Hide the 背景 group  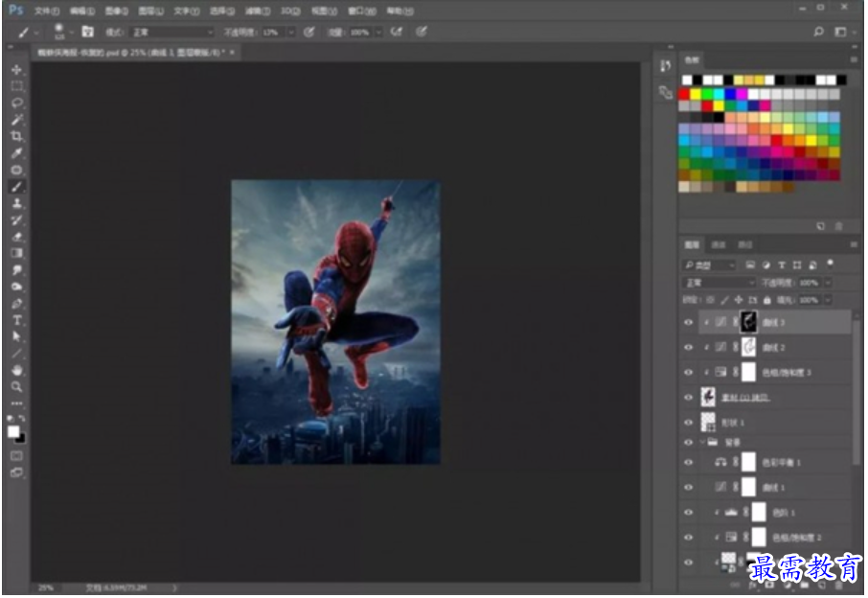[x=688, y=442]
